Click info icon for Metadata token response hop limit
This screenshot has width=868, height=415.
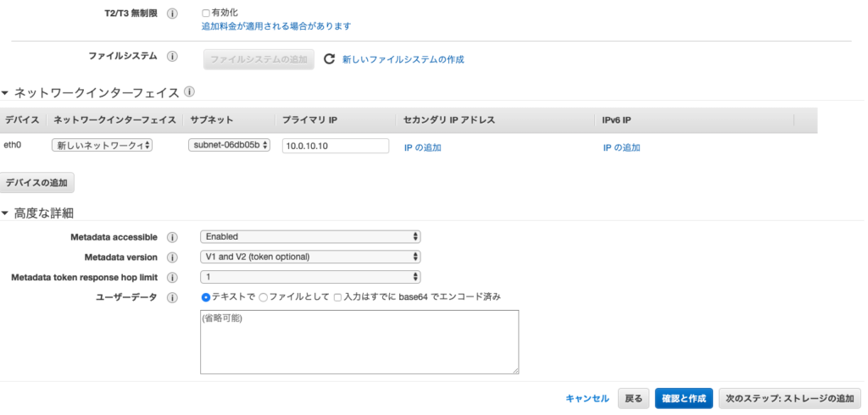tap(173, 277)
